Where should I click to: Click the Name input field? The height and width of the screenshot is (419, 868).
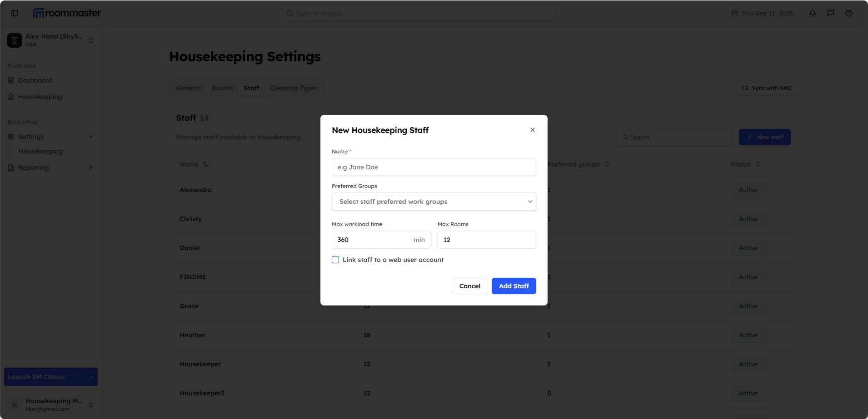click(x=434, y=167)
